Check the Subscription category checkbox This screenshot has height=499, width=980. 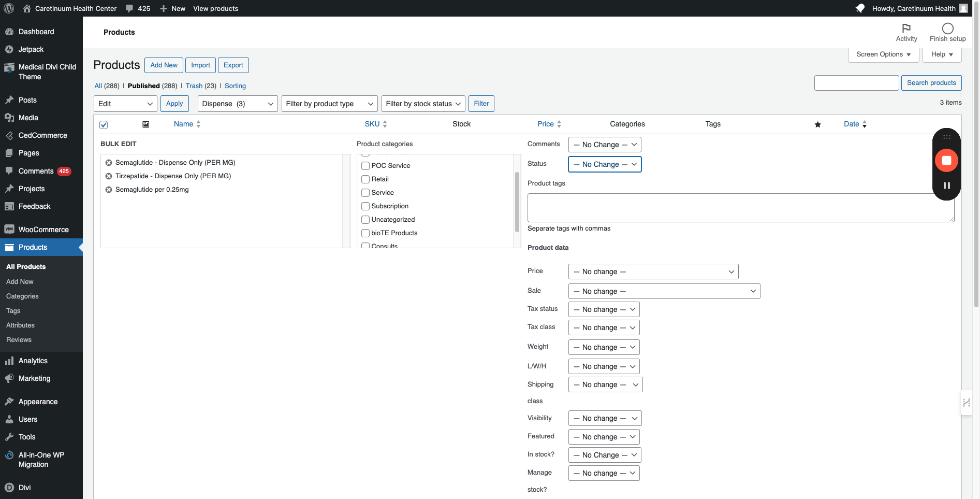pyautogui.click(x=365, y=206)
